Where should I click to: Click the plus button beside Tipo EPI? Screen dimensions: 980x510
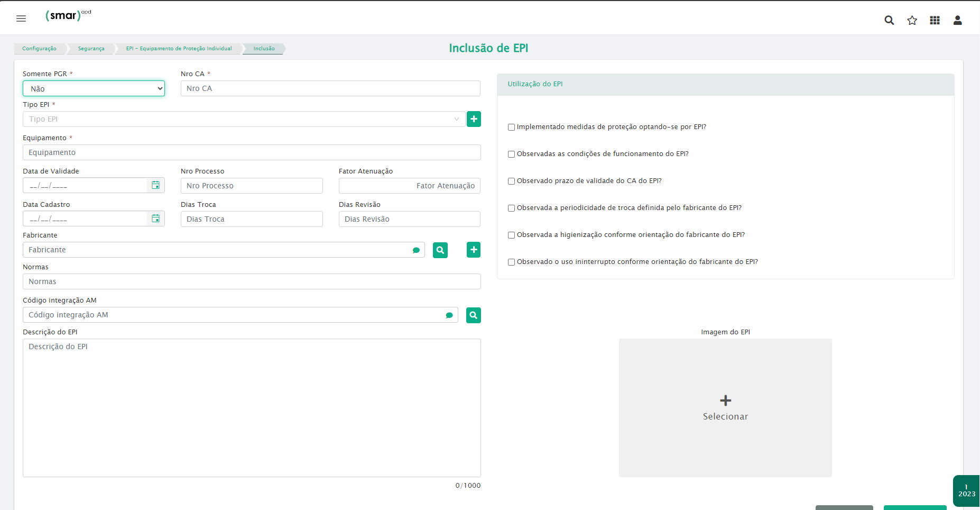[474, 119]
